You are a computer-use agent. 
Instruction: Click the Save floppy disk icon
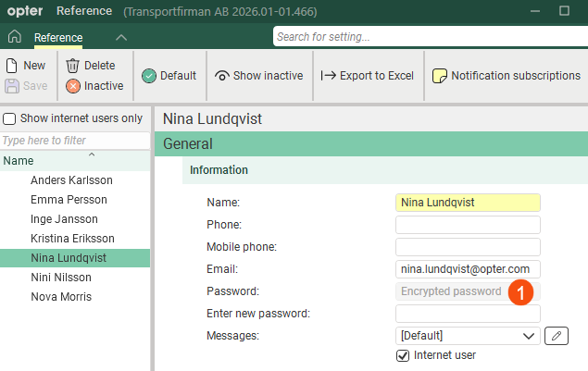click(x=12, y=86)
